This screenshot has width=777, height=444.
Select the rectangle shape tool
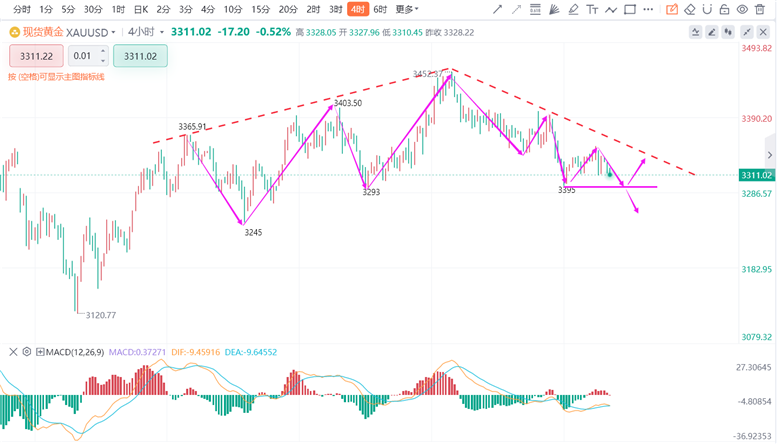tap(630, 9)
